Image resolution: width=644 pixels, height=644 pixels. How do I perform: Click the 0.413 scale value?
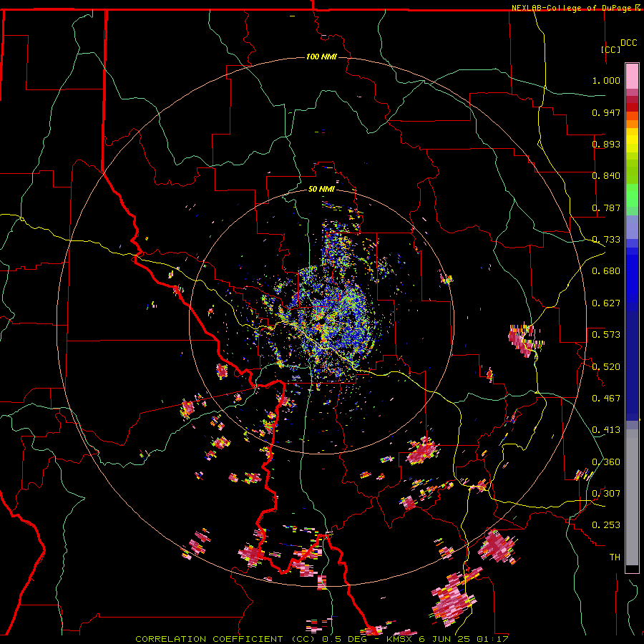pyautogui.click(x=606, y=430)
